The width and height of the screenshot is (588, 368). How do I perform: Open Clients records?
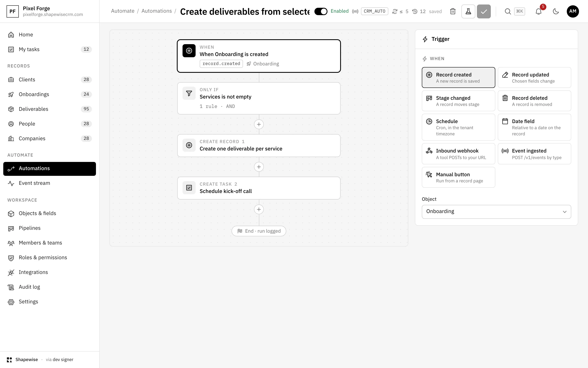click(x=50, y=80)
